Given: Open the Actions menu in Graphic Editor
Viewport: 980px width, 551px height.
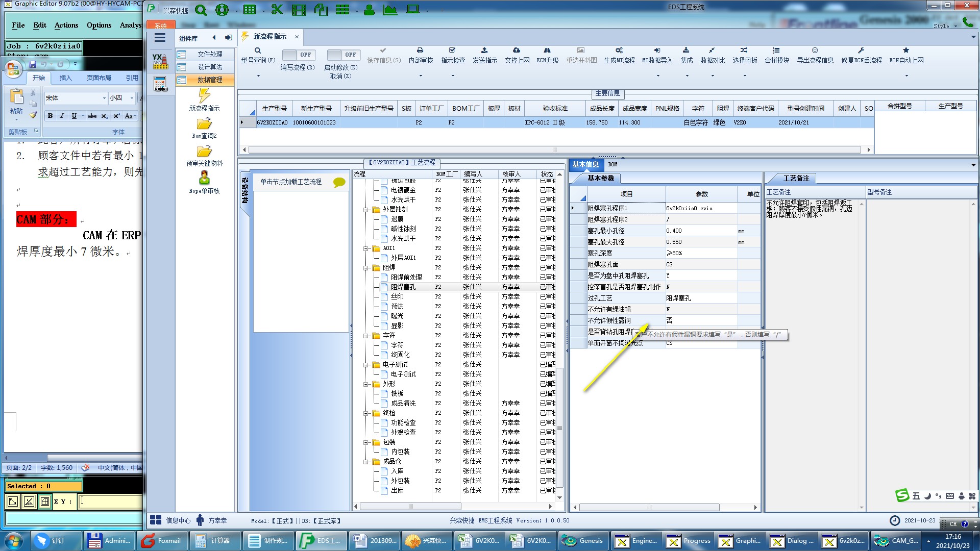Looking at the screenshot, I should [66, 25].
